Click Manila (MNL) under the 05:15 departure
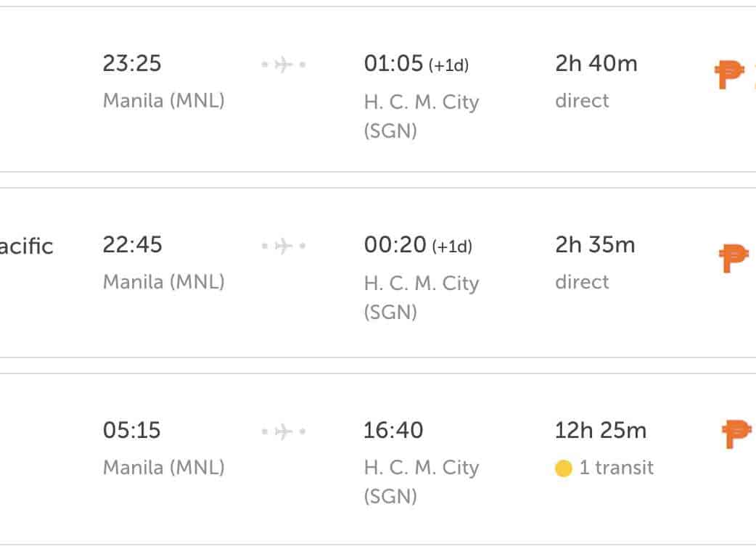Image resolution: width=756 pixels, height=554 pixels. (x=164, y=468)
